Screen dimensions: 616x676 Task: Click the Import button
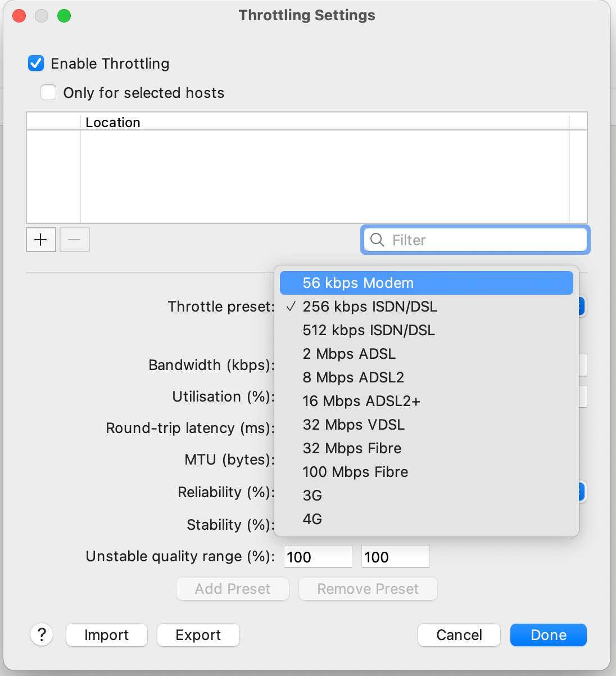pos(106,635)
